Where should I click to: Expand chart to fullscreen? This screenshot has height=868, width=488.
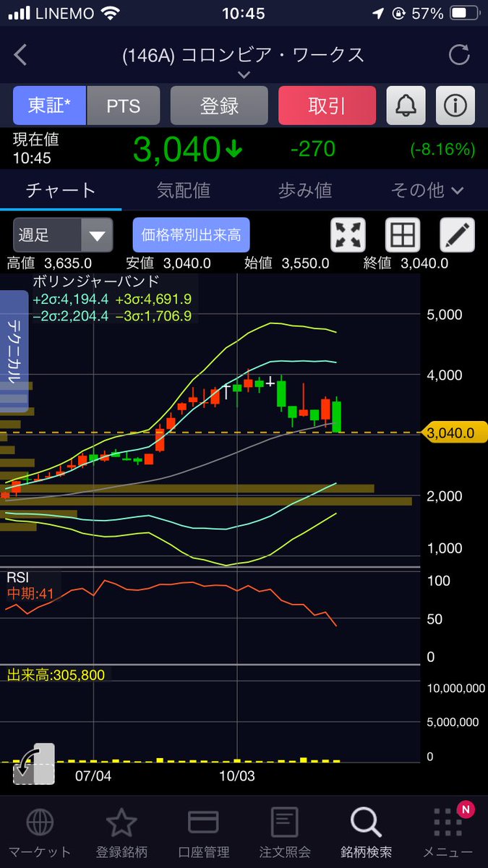(x=348, y=235)
